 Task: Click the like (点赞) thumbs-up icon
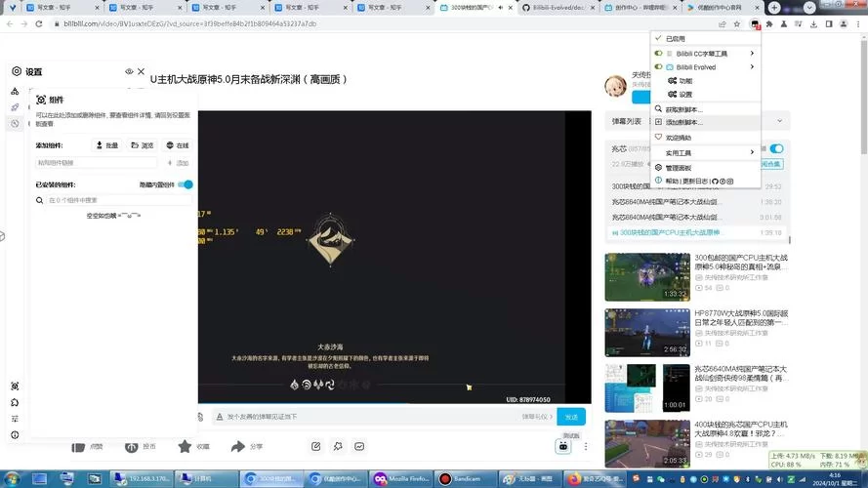78,446
